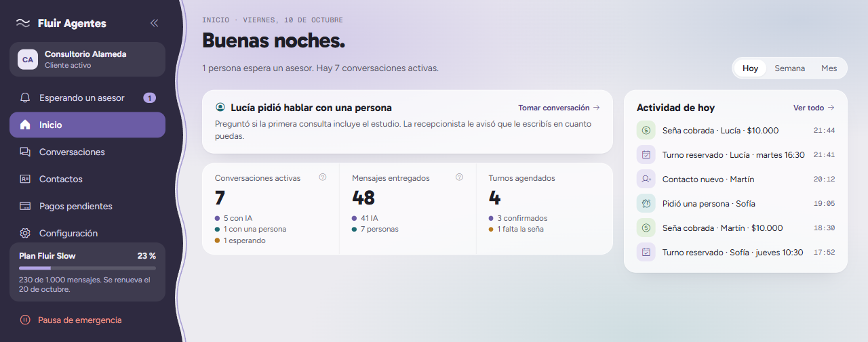This screenshot has width=868, height=342.
Task: Open activity 'Pidió una persona · Sofía'
Action: point(736,203)
